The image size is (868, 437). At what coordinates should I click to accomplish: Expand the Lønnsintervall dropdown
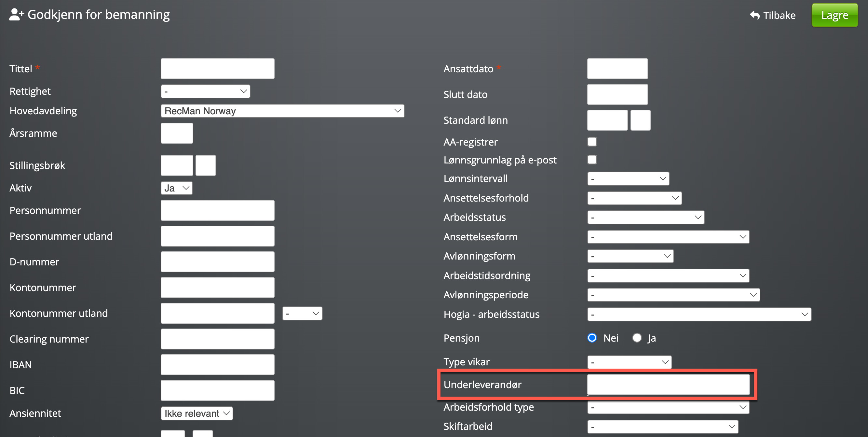(628, 179)
